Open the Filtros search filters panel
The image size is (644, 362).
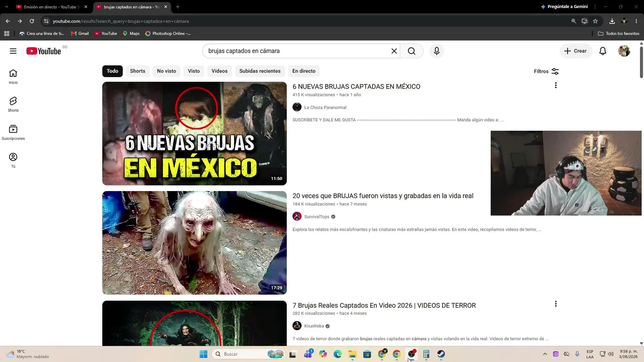(546, 71)
